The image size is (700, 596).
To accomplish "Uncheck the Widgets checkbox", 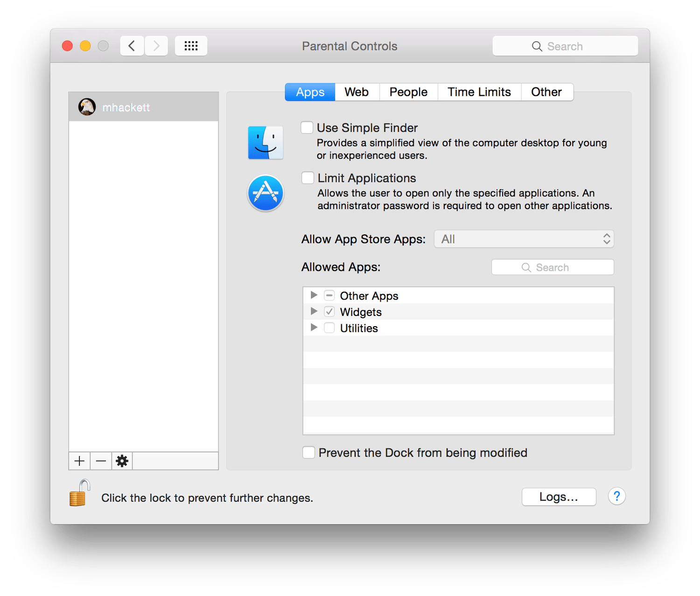I will pos(329,311).
